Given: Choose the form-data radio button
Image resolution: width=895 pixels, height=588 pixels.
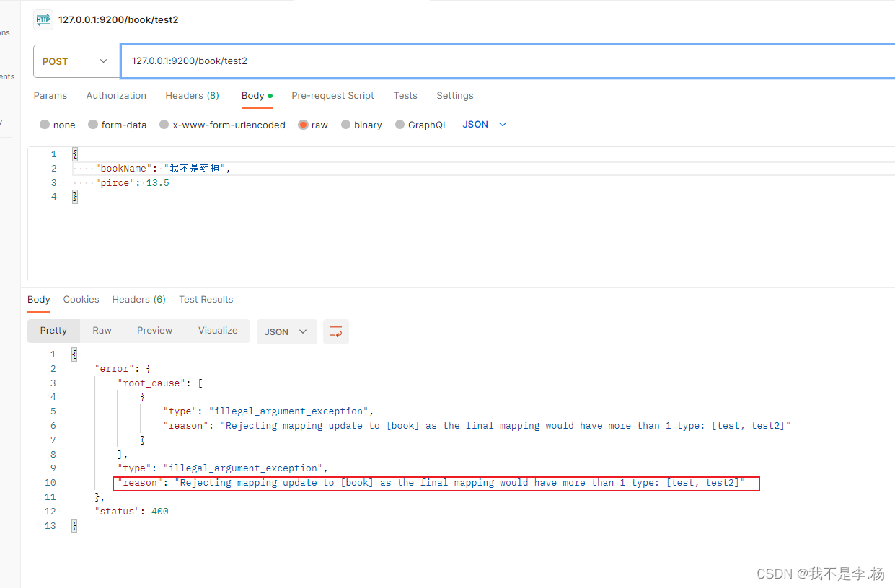Looking at the screenshot, I should [x=93, y=125].
